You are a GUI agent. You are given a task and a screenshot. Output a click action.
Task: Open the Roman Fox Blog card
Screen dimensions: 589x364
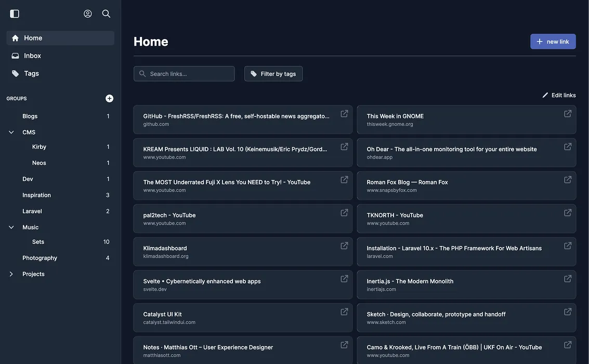[x=466, y=186]
